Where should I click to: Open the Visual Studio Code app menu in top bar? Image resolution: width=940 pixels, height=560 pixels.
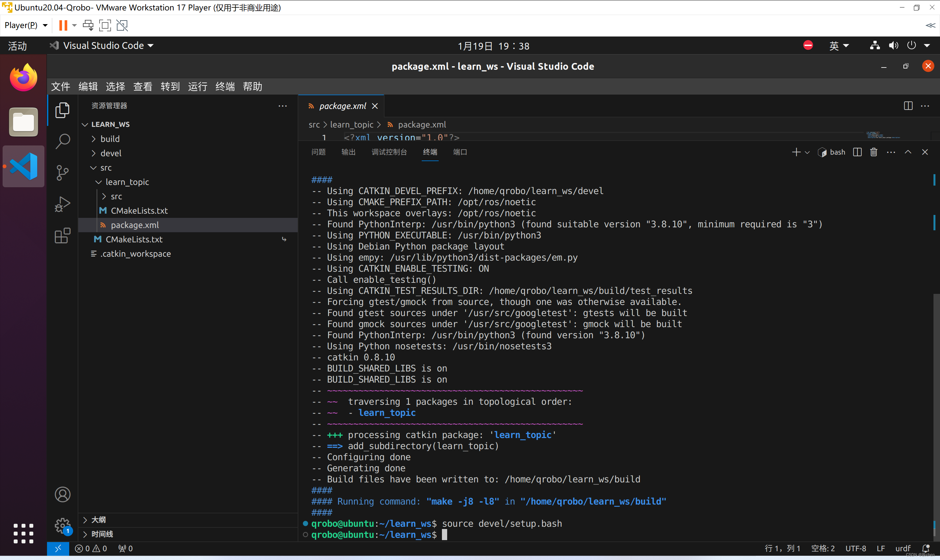click(x=102, y=46)
